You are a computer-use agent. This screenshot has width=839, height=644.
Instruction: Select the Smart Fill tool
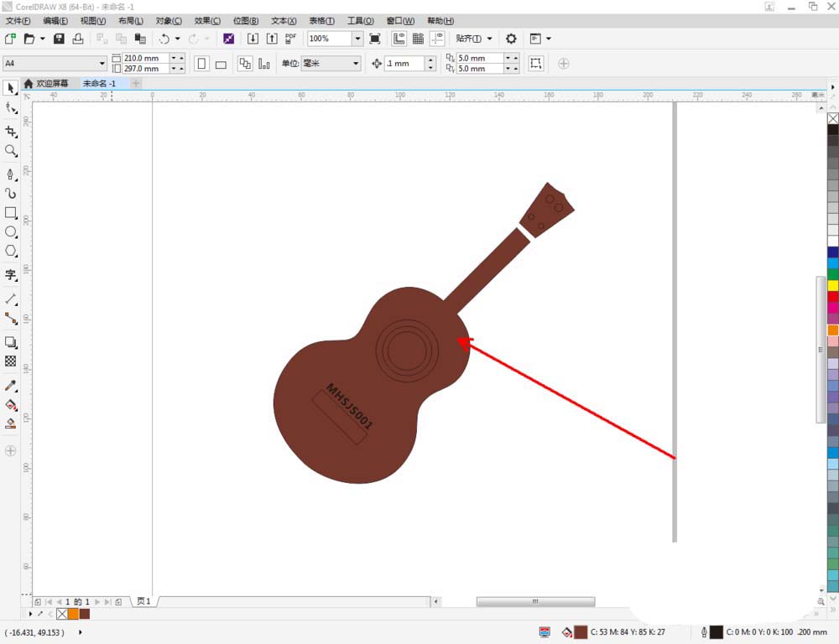point(11,423)
